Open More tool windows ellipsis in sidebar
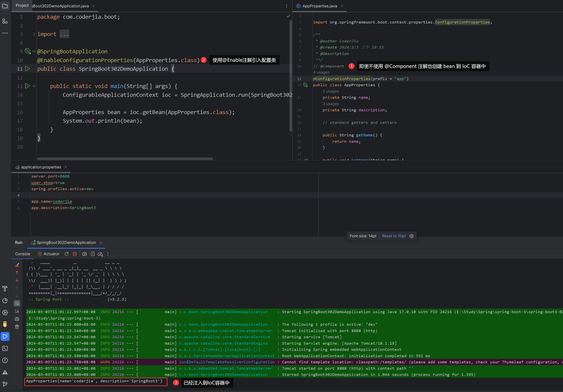This screenshot has width=563, height=392. [x=5, y=33]
